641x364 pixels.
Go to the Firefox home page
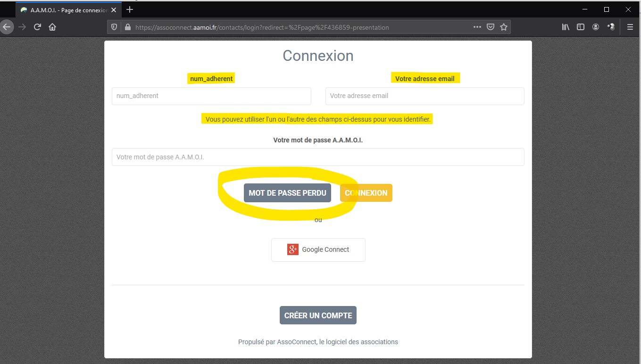[x=52, y=27]
